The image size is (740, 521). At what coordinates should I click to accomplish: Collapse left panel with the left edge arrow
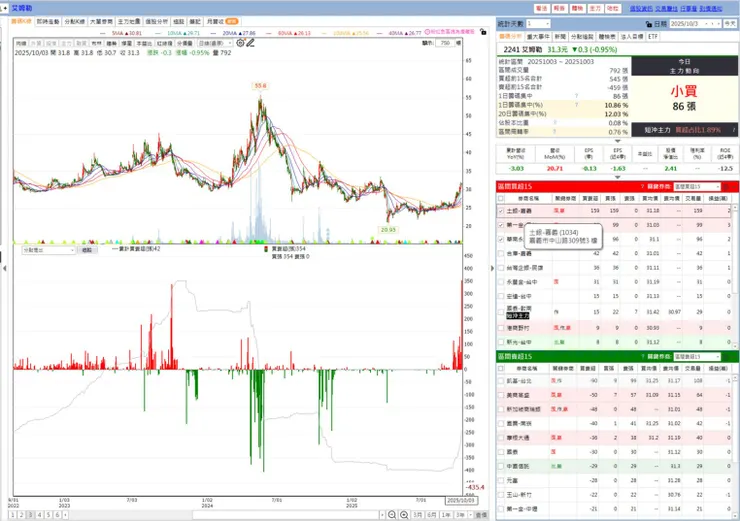[x=5, y=268]
